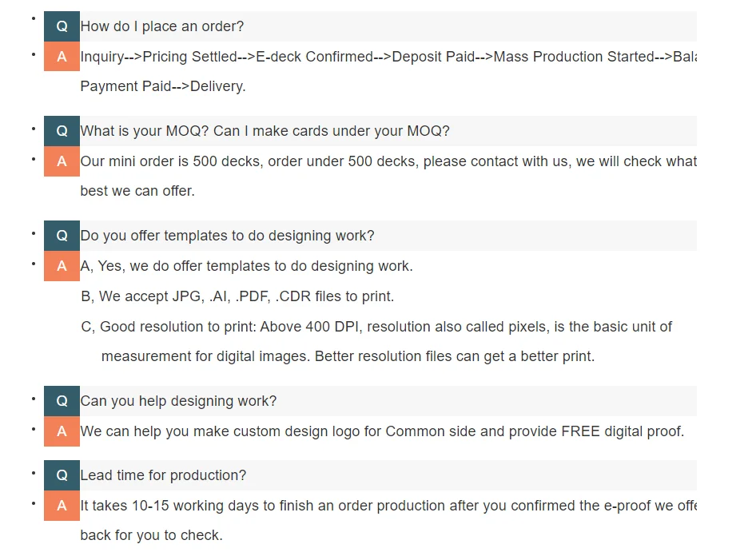
Task: Click the 'best we can offer.' text line
Action: point(137,191)
